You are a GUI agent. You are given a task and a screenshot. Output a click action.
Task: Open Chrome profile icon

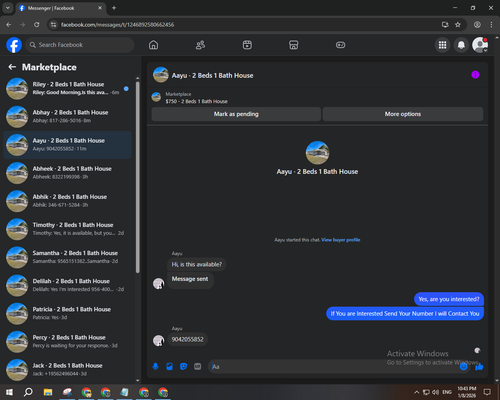click(x=477, y=25)
